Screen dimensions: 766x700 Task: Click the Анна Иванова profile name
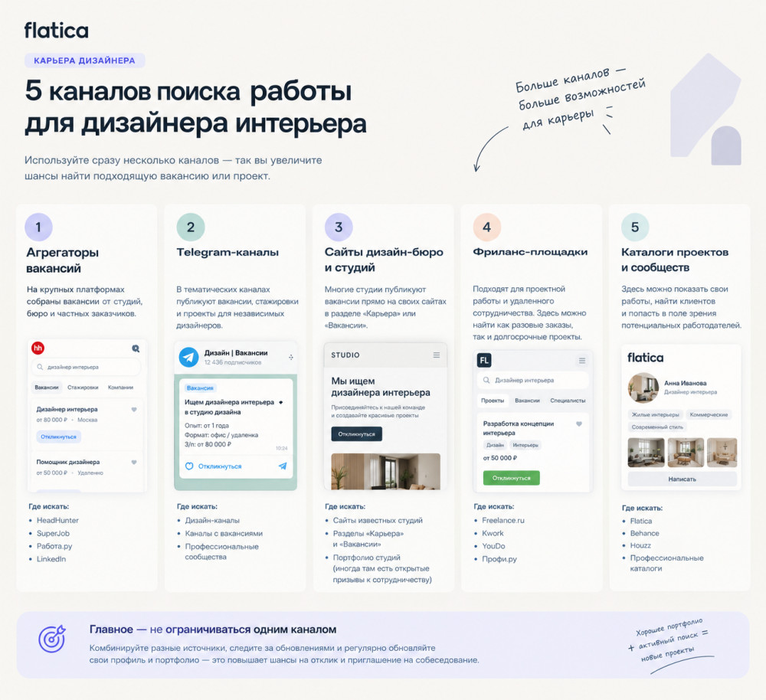click(x=685, y=383)
